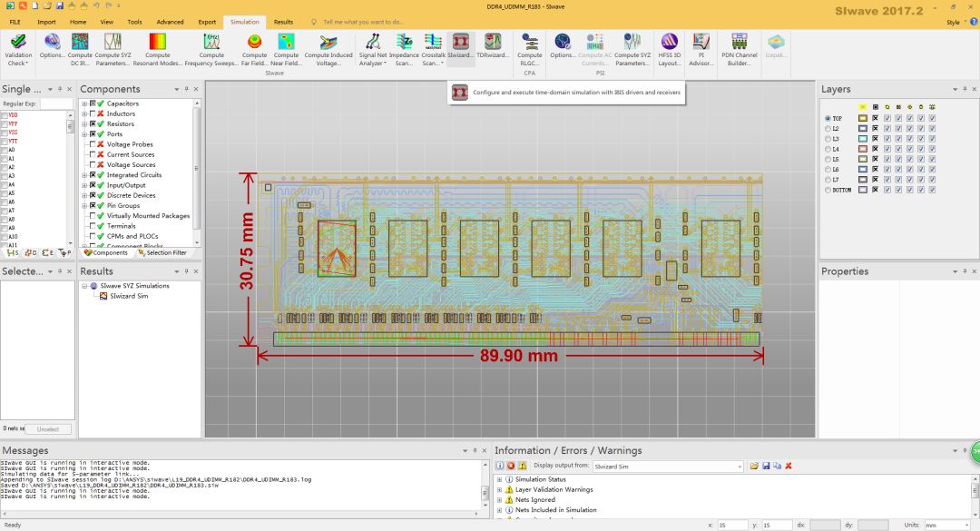Expand Layer Validation Warnings entry

(499, 490)
